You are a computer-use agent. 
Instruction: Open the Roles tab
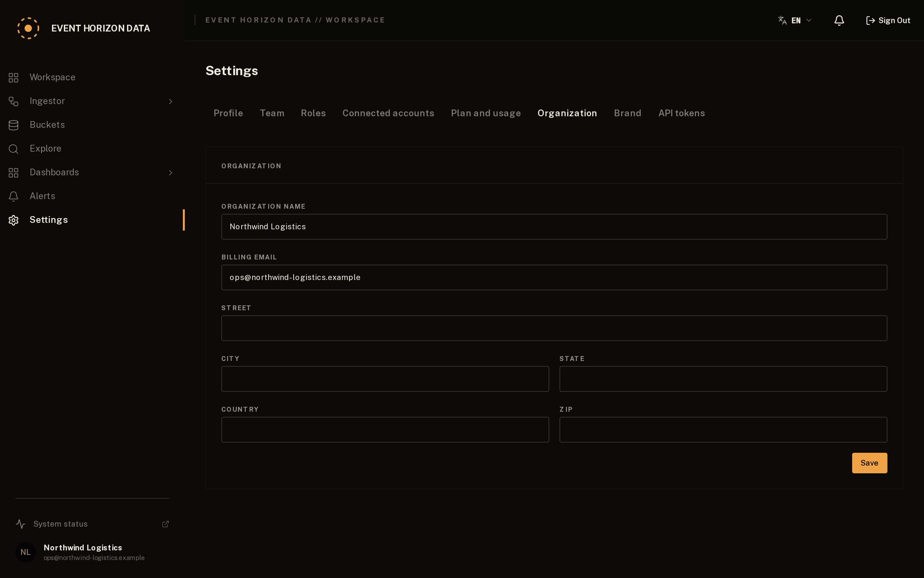click(313, 113)
